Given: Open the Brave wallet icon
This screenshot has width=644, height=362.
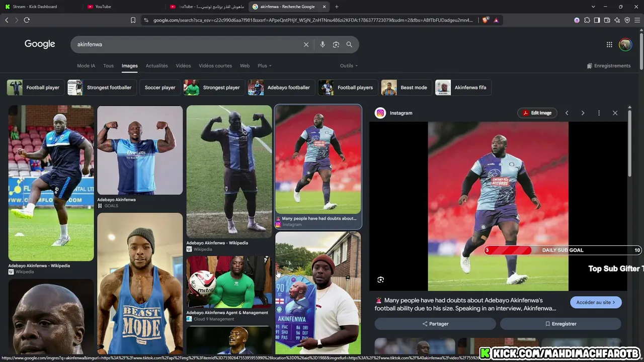Looking at the screenshot, I should [607, 20].
